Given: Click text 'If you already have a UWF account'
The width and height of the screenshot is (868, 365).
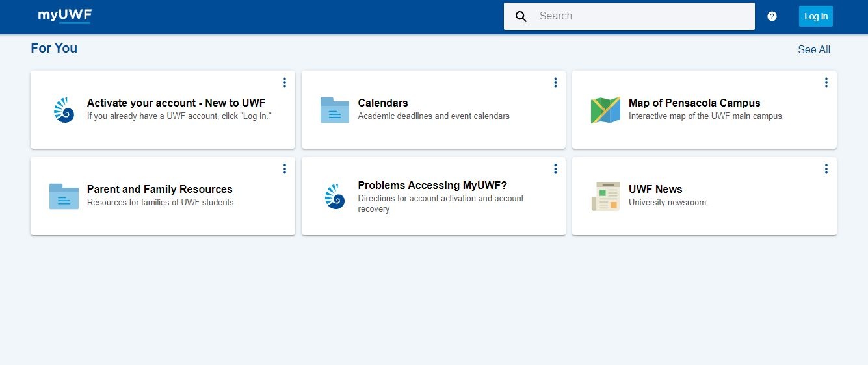Looking at the screenshot, I should [x=153, y=116].
